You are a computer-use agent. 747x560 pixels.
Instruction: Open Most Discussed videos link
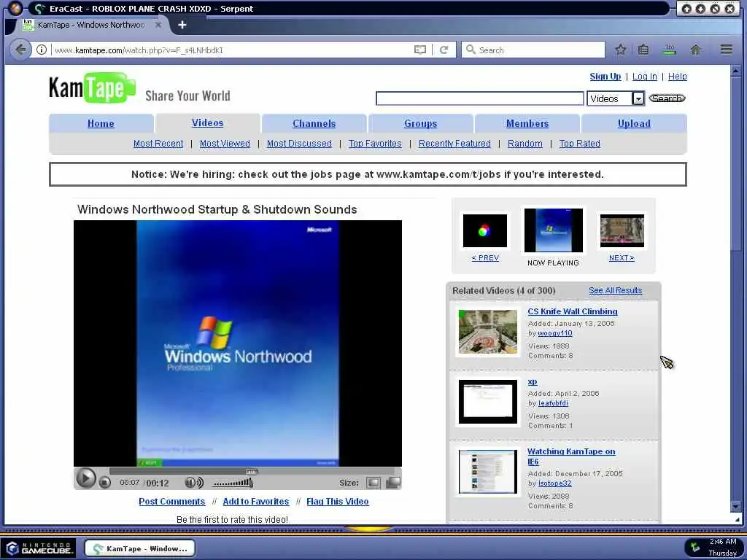(299, 144)
